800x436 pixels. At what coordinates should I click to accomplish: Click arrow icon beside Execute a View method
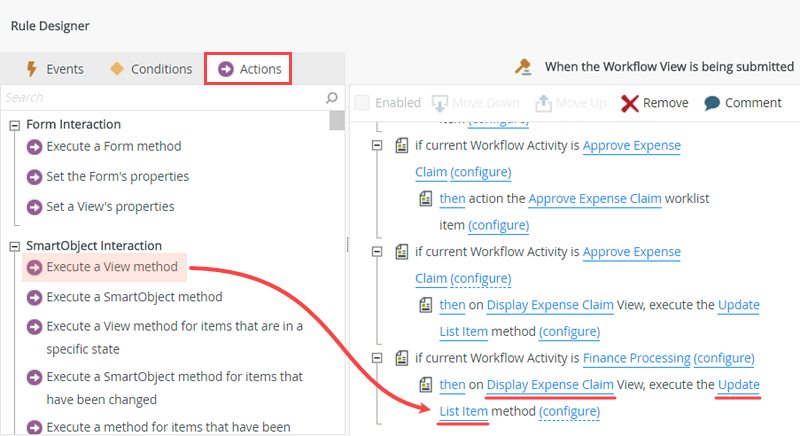tap(34, 267)
